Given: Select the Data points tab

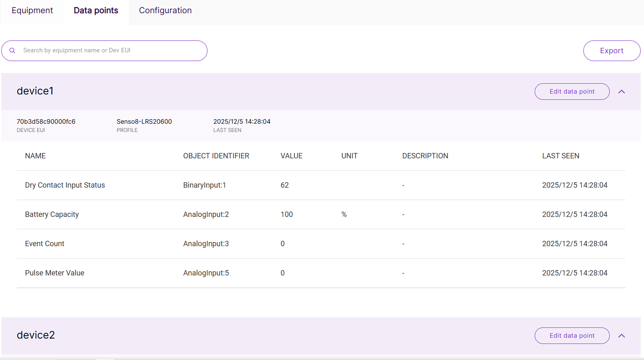Looking at the screenshot, I should pos(96,10).
